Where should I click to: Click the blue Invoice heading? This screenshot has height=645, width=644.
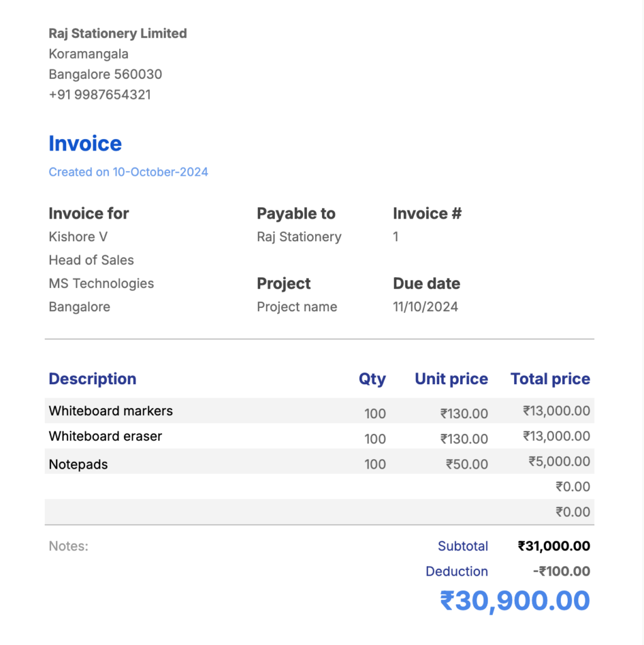point(85,144)
